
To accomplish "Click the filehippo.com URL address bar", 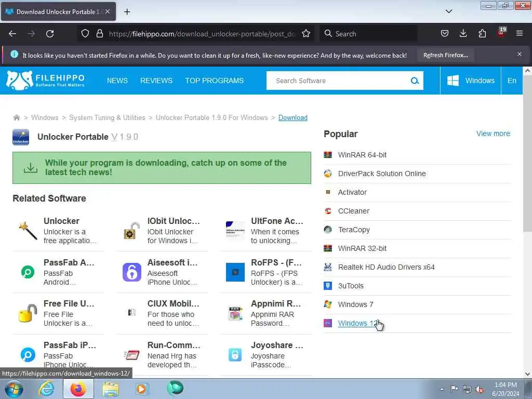I will click(202, 34).
